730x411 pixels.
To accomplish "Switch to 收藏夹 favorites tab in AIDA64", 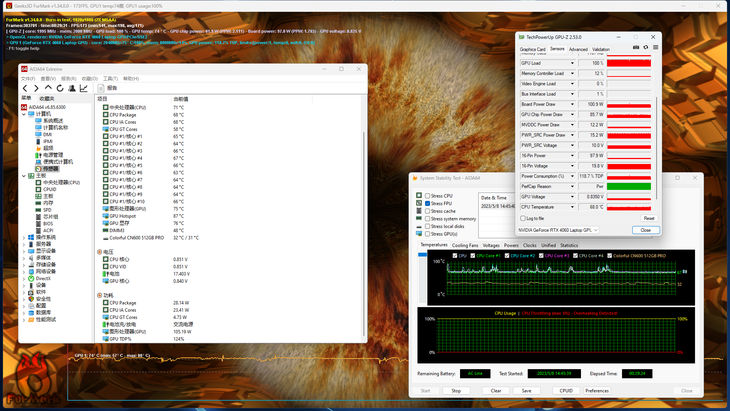I will 47,99.
